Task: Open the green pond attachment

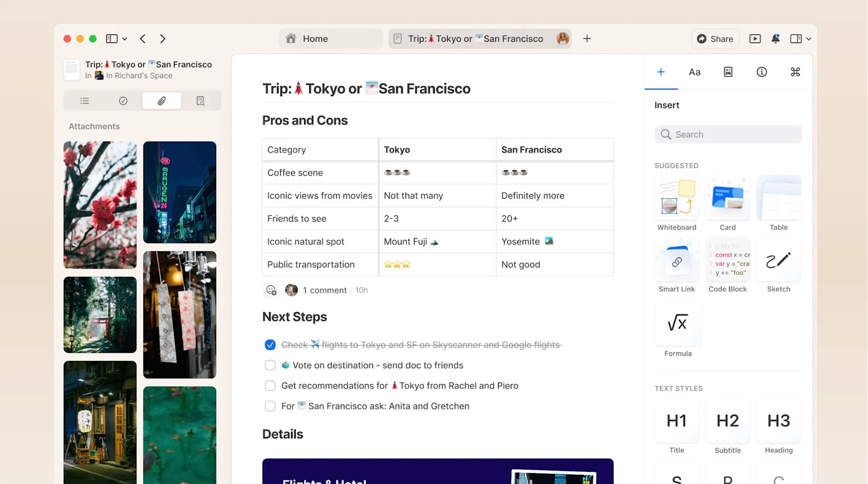Action: [180, 435]
